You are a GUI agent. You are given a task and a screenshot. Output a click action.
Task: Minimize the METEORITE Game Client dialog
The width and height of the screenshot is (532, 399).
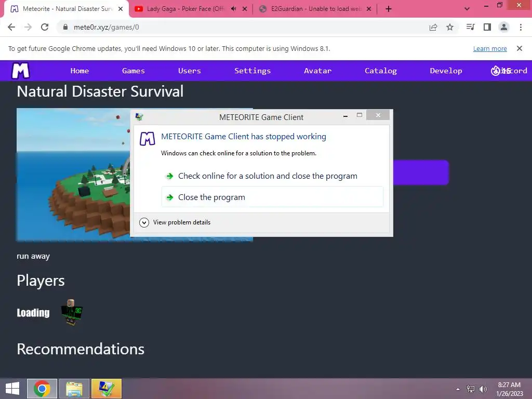click(x=345, y=116)
